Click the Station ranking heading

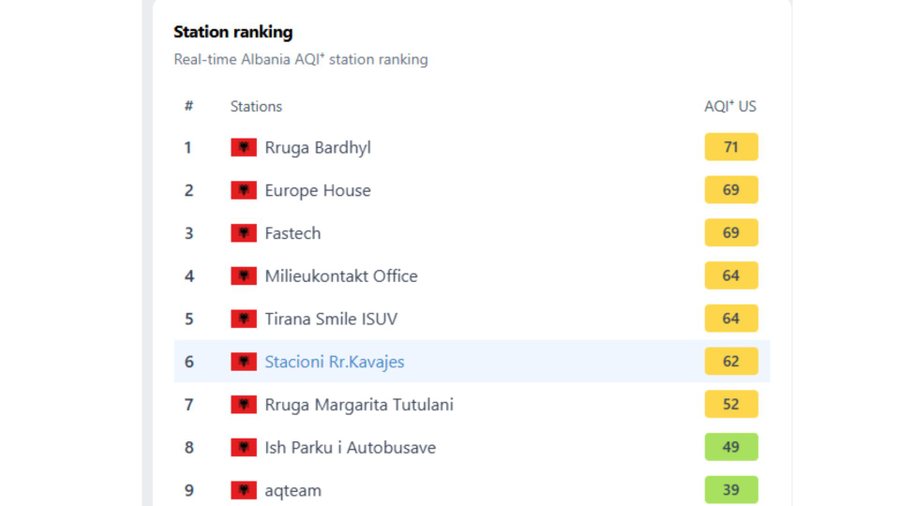point(233,33)
